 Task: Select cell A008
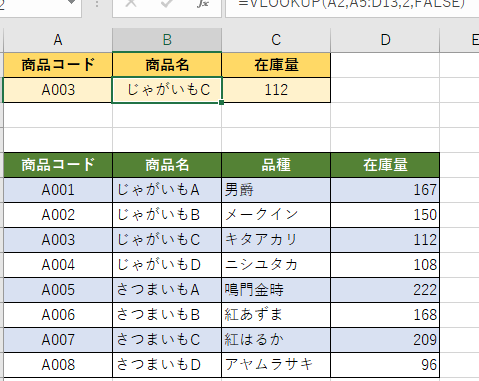(x=58, y=365)
